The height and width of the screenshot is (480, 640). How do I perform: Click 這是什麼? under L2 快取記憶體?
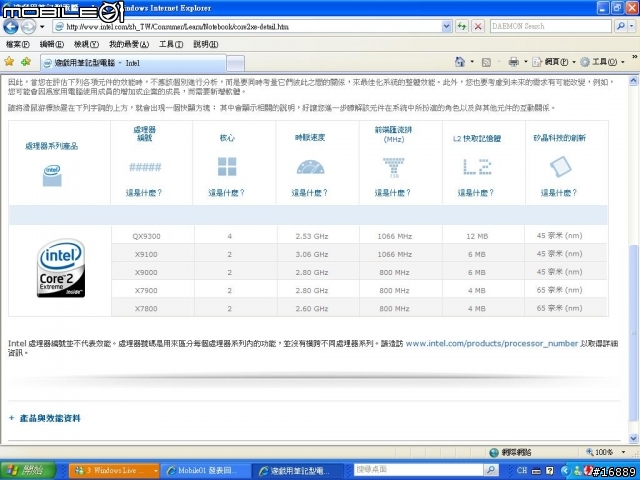click(x=476, y=193)
